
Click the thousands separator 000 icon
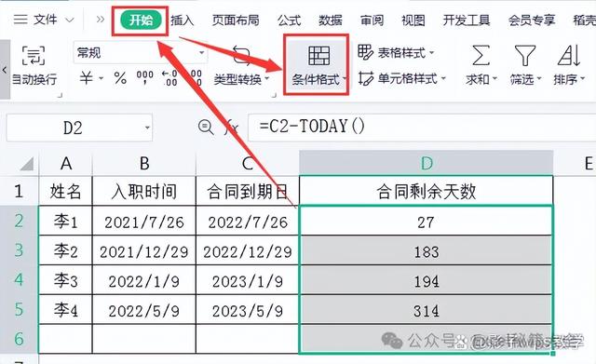click(145, 78)
